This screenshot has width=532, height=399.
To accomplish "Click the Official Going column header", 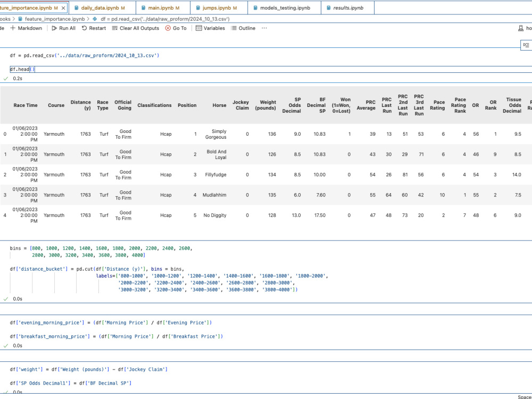I will click(123, 105).
